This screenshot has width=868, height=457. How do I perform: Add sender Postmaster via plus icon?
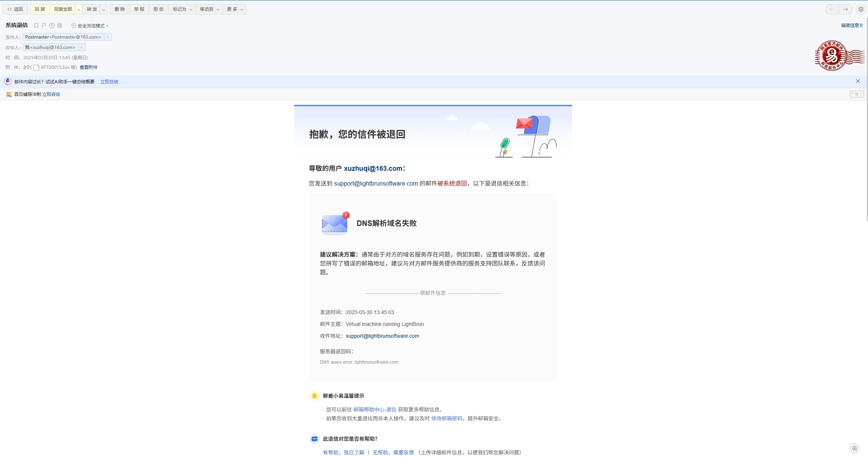(x=108, y=37)
